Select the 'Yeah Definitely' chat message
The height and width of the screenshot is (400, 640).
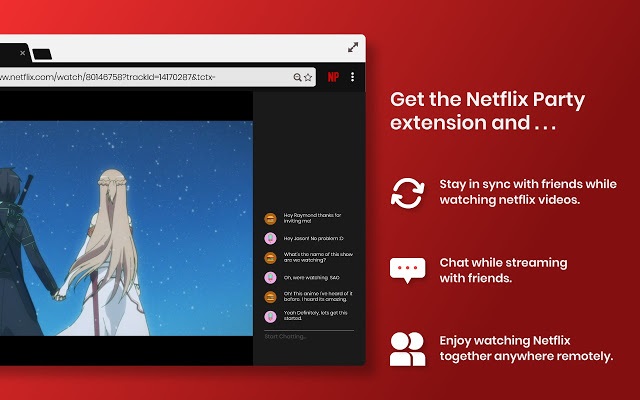coord(314,316)
